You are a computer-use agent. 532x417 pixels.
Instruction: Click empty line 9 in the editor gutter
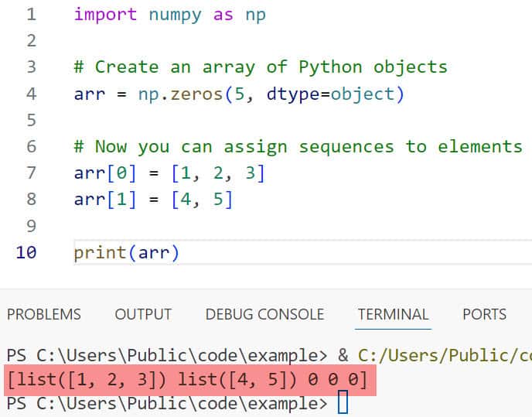click(x=31, y=226)
